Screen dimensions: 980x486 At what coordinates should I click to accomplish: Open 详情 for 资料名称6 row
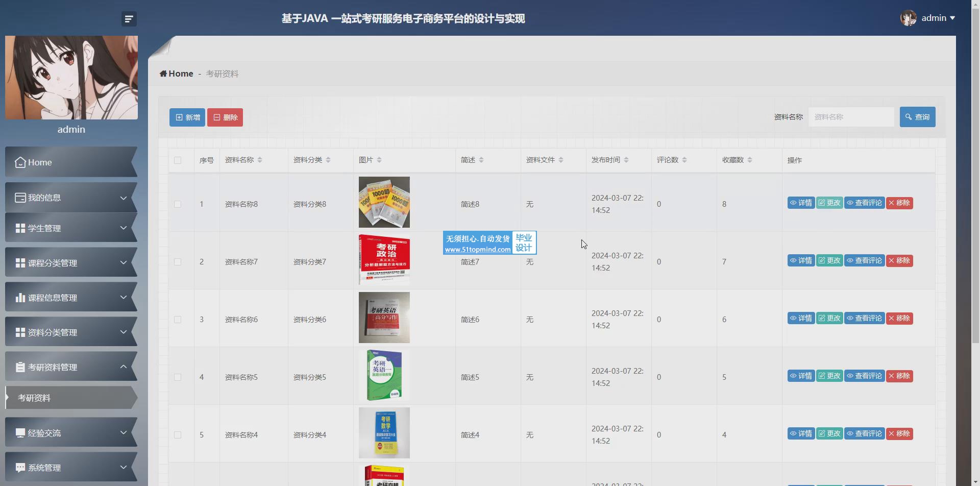tap(801, 319)
